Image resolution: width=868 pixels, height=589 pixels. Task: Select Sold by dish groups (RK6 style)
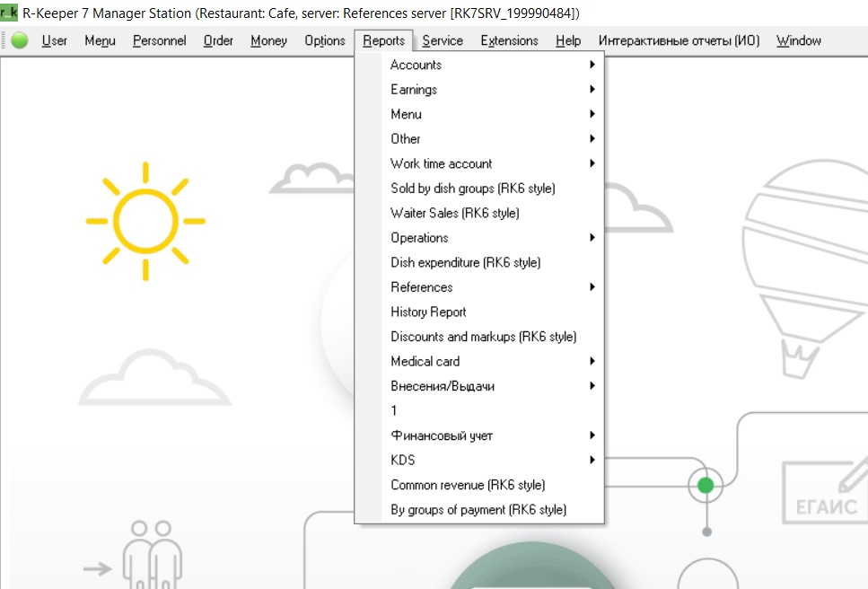(478, 189)
